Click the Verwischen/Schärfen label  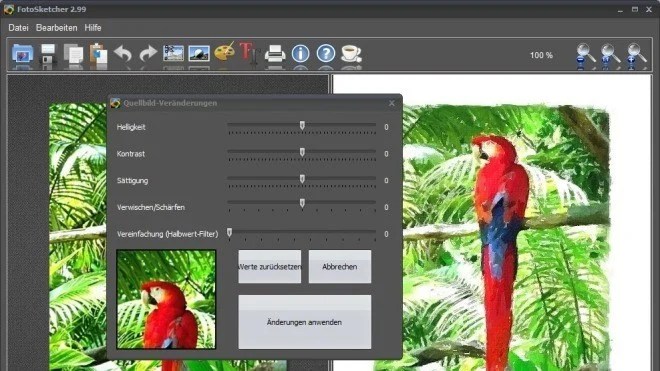(x=151, y=208)
